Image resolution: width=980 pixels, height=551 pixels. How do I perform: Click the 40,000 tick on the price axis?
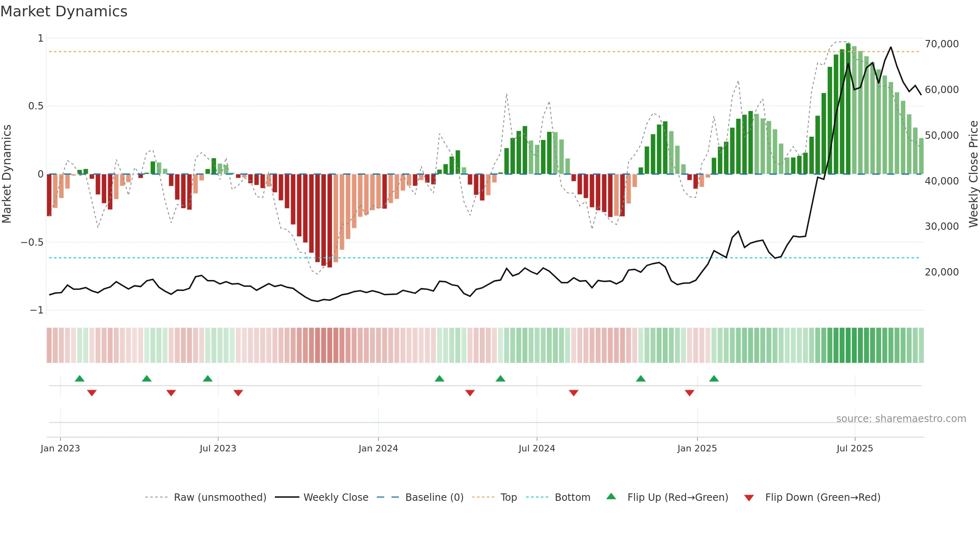tap(942, 181)
